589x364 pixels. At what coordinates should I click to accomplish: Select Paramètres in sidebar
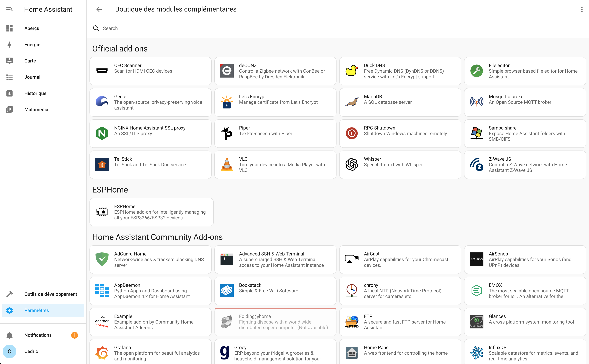[x=43, y=310]
